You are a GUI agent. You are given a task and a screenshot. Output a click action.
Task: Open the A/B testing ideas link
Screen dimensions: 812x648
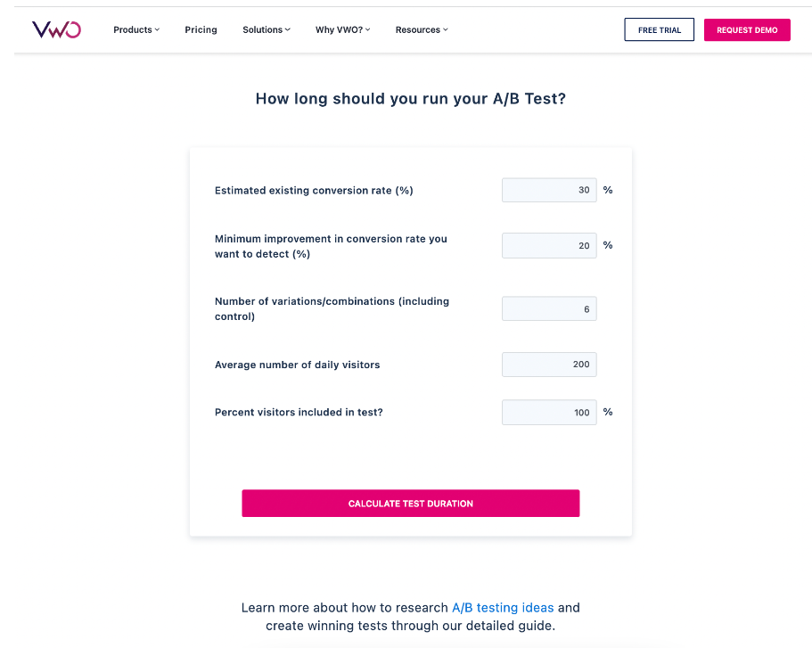503,608
